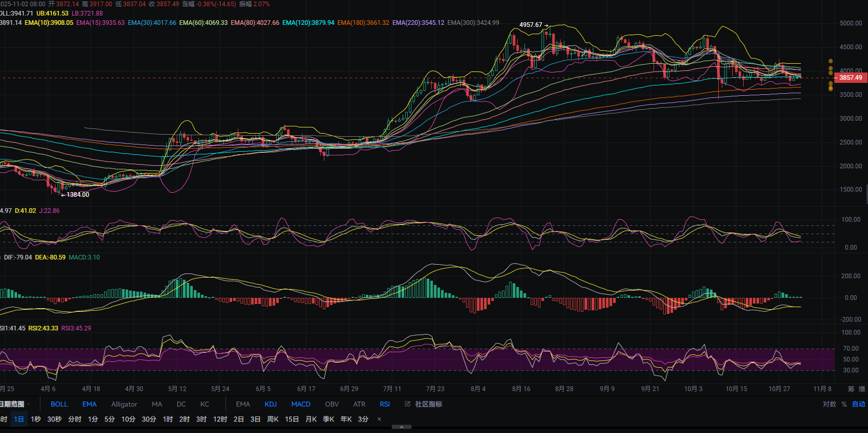Click the topmost orange alert bell icon
The height and width of the screenshot is (433, 868).
click(831, 62)
